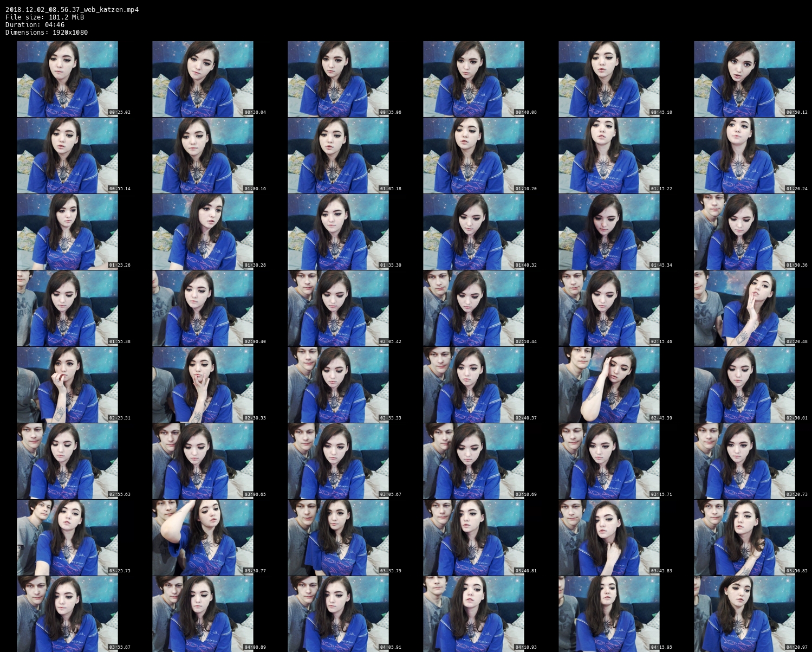Click the "File size: 181.2 MiB" line
The width and height of the screenshot is (812, 652).
(44, 17)
